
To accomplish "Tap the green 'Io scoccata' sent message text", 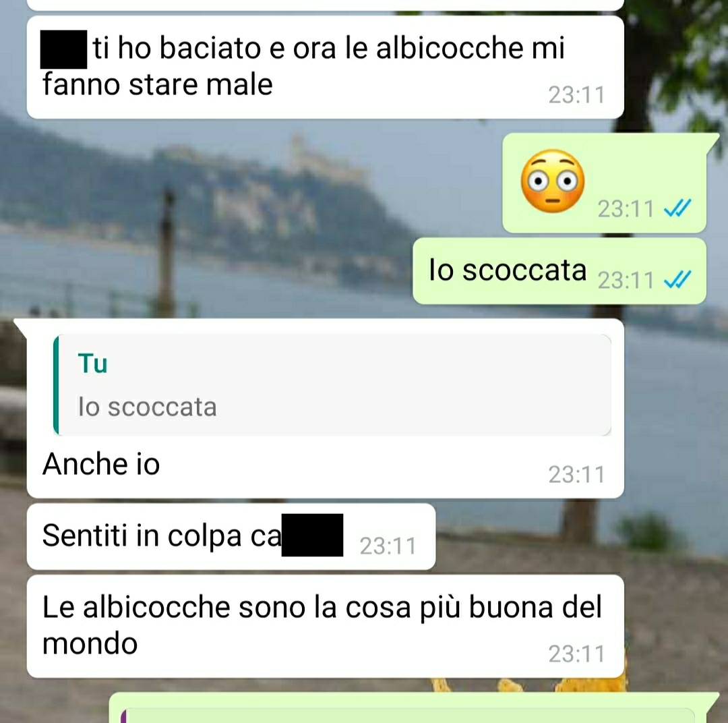I will [508, 270].
